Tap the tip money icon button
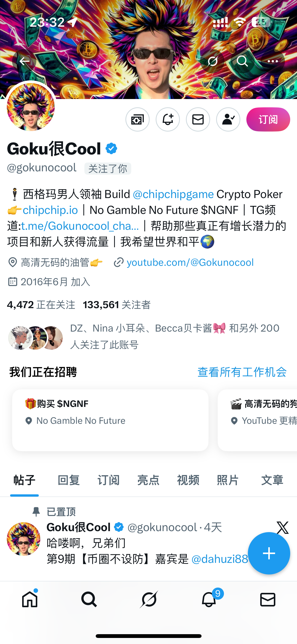 point(138,119)
